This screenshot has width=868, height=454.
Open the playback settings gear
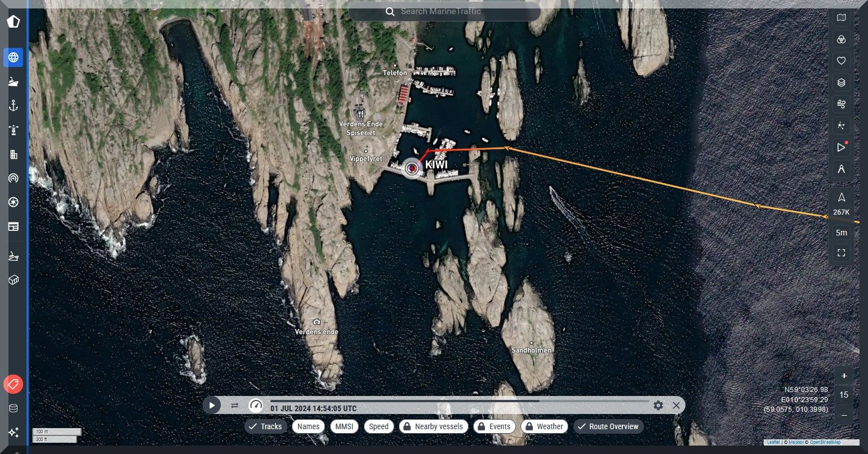[x=658, y=405]
